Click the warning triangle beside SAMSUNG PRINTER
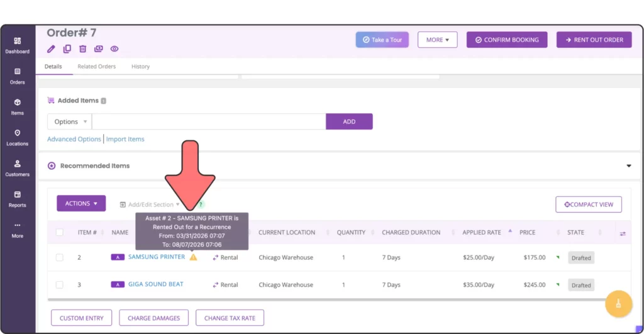The height and width of the screenshot is (334, 644). coord(193,257)
